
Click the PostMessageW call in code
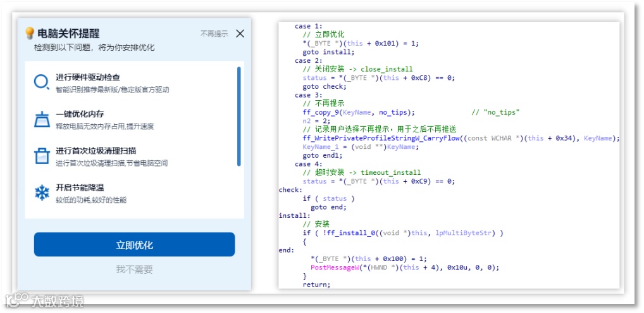[x=405, y=267]
